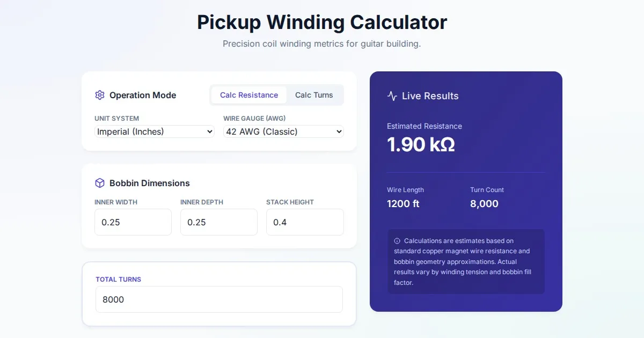Click the Pickup Winding Calculator title
This screenshot has height=338, width=644.
[322, 23]
